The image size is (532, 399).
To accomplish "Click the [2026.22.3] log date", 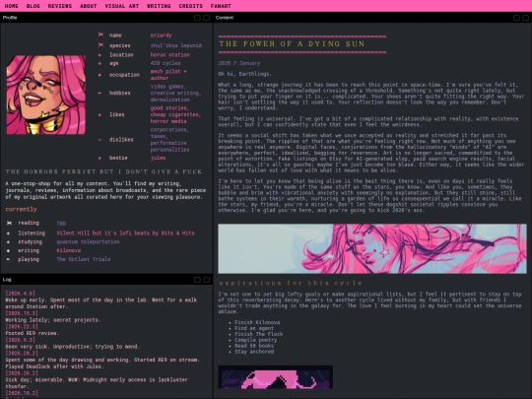I will (22, 326).
